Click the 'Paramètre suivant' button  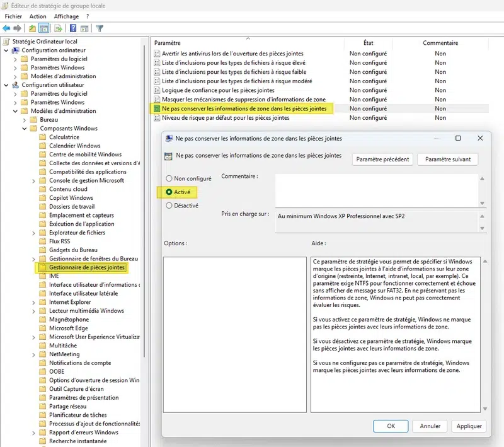pyautogui.click(x=447, y=160)
